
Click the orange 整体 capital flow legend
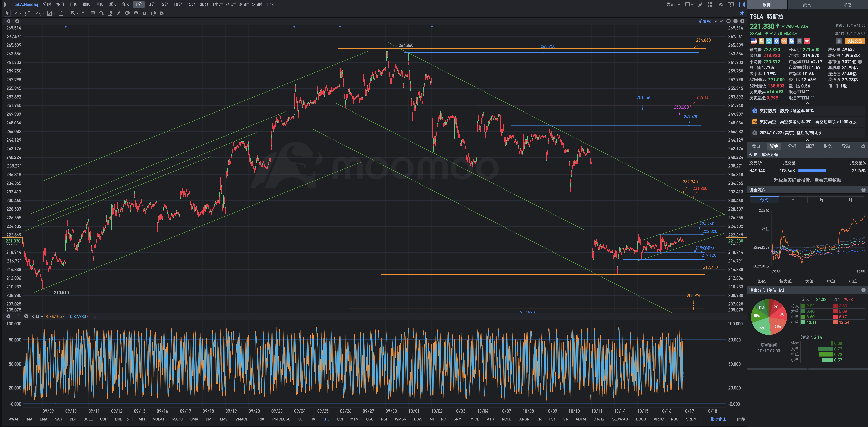(759, 281)
